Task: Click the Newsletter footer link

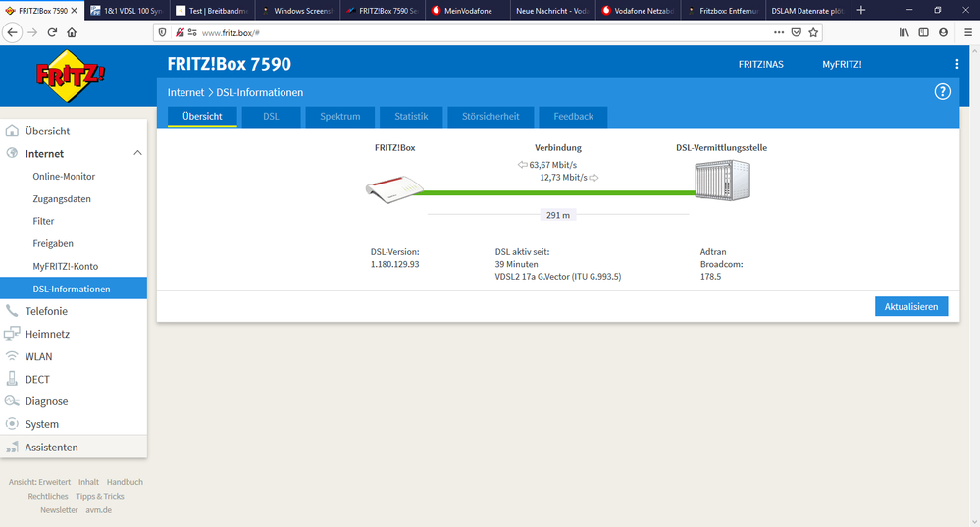Action: pos(60,510)
